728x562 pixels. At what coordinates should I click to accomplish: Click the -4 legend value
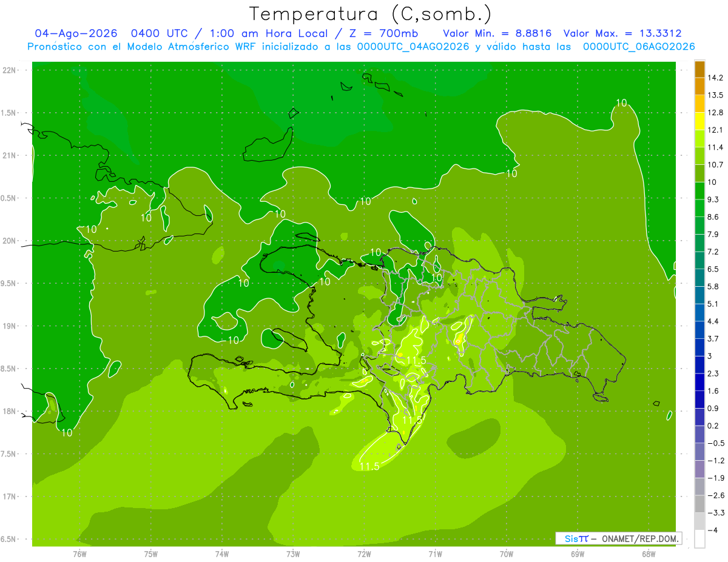click(712, 530)
